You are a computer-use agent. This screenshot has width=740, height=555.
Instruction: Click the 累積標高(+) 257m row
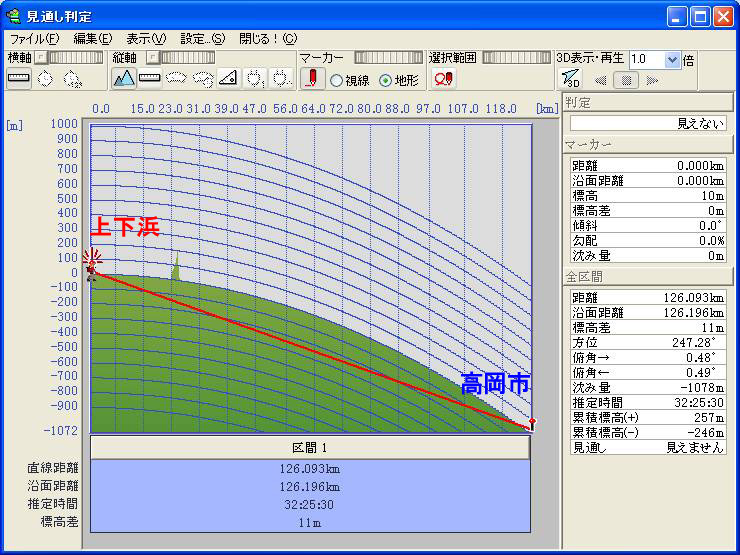point(648,418)
